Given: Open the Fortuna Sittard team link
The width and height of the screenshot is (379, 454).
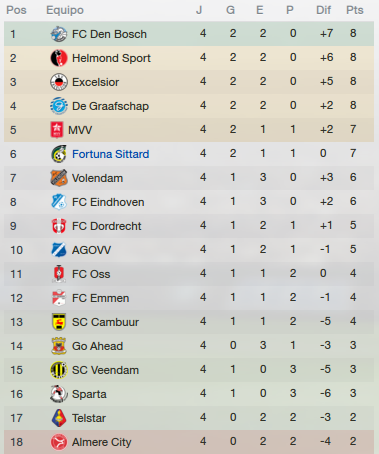Looking at the screenshot, I should [111, 154].
